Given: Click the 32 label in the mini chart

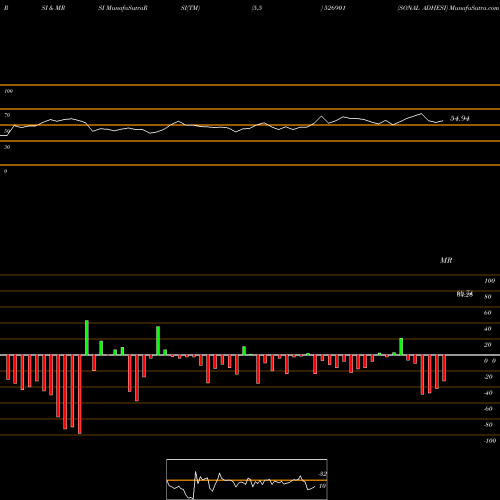Looking at the screenshot, I should click(322, 474).
